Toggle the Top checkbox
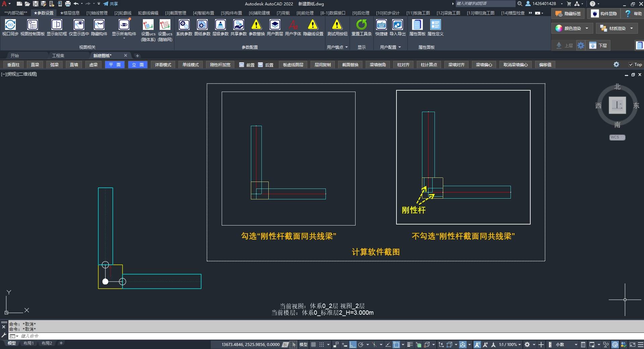 (631, 65)
